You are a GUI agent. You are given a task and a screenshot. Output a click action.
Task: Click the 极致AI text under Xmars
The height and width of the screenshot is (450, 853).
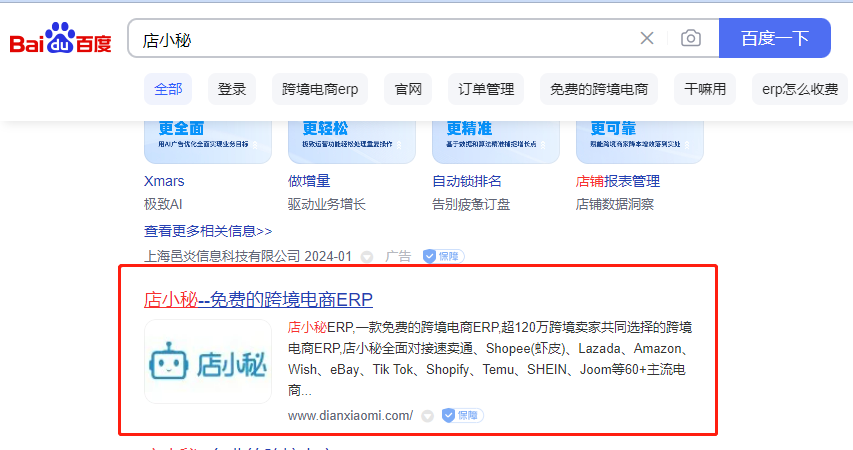163,205
